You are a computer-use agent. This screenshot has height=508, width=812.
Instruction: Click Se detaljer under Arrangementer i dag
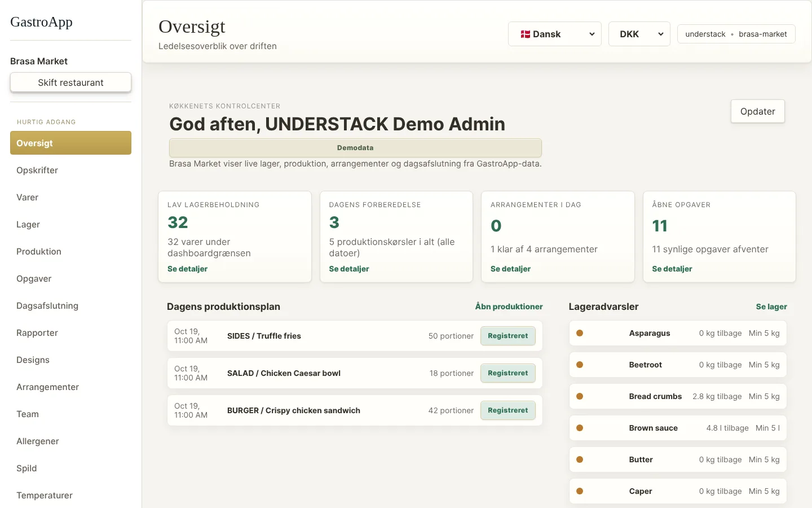pos(510,269)
